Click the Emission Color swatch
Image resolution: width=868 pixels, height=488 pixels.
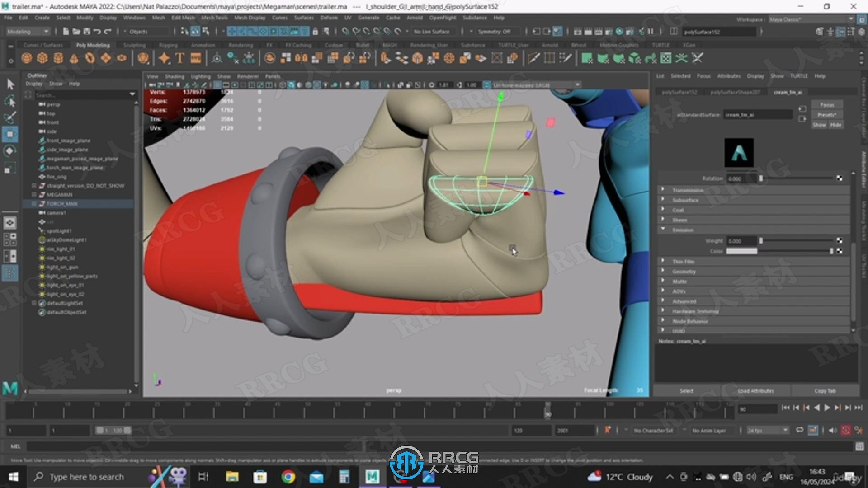point(741,251)
